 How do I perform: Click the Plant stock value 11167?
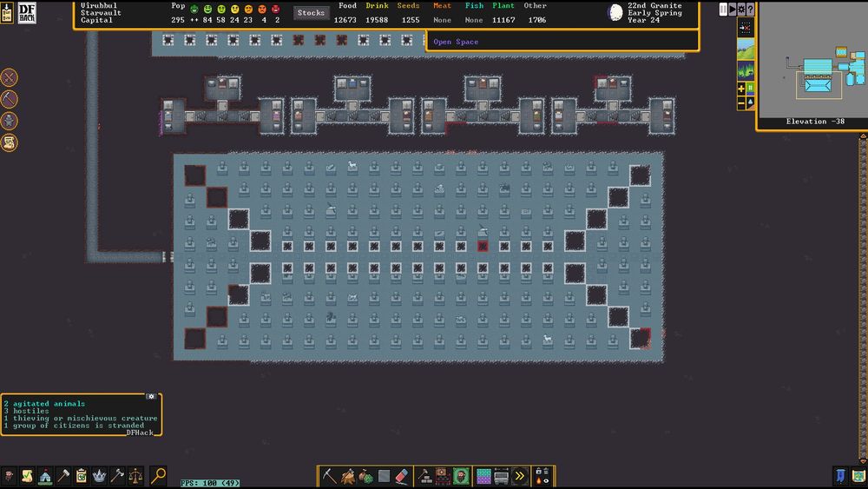coord(503,20)
